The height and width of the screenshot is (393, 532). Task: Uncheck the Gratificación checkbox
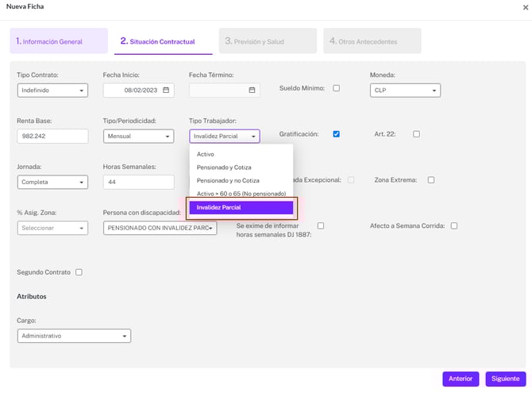[336, 134]
